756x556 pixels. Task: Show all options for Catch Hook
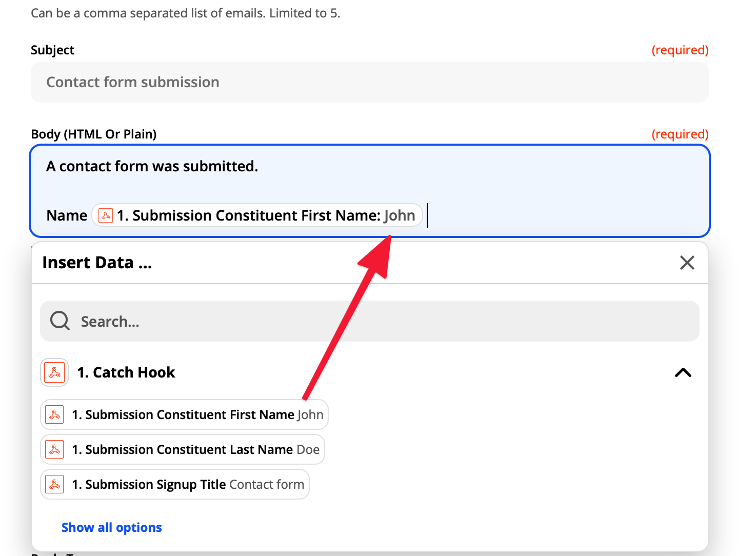click(112, 527)
